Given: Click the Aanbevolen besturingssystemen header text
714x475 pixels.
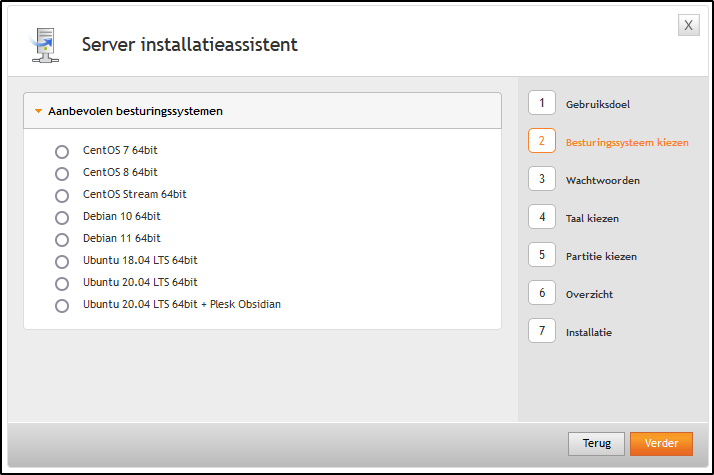Looking at the screenshot, I should (x=135, y=111).
